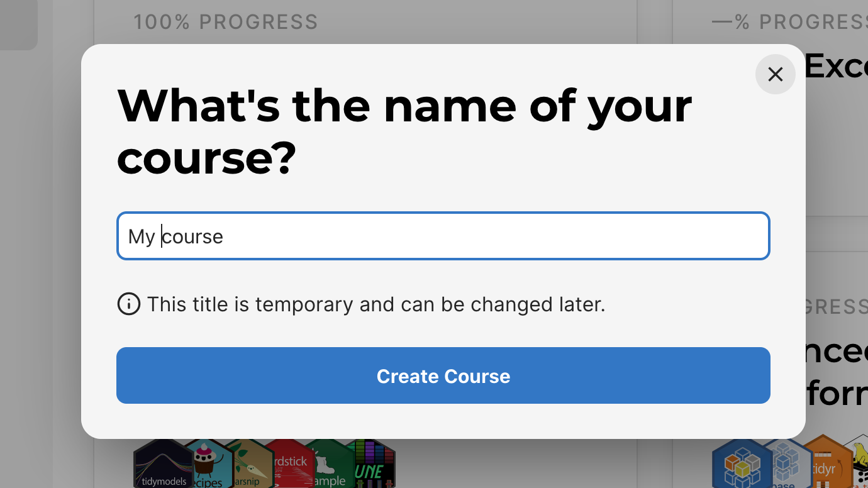Viewport: 868px width, 488px height.
Task: Select the red yardstick hex logo
Action: [288, 464]
